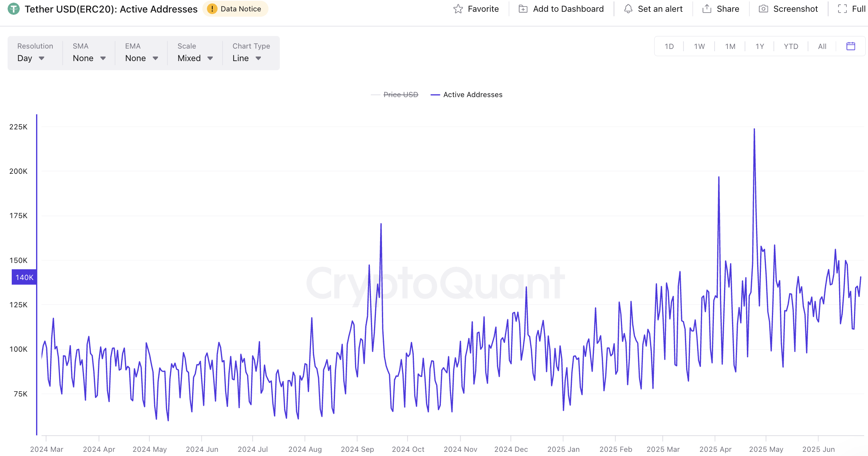Open the calendar date range picker
Screen dimensions: 868x456
tap(851, 46)
